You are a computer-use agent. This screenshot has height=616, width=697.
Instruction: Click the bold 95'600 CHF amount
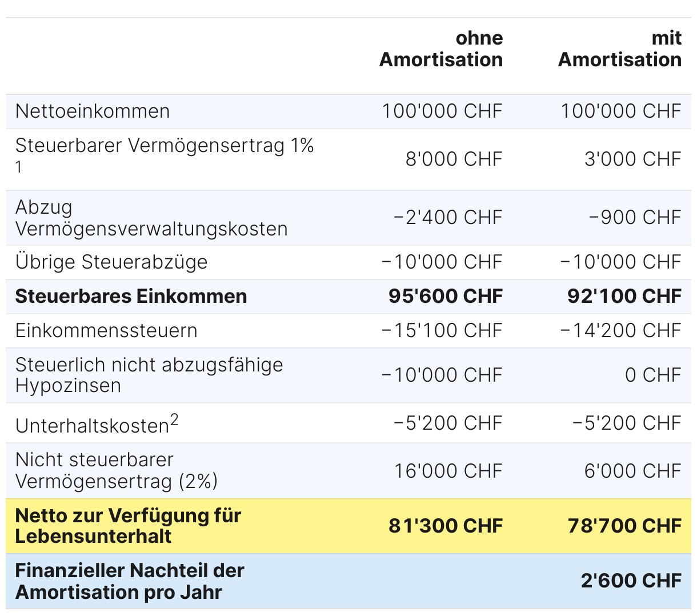(x=445, y=296)
